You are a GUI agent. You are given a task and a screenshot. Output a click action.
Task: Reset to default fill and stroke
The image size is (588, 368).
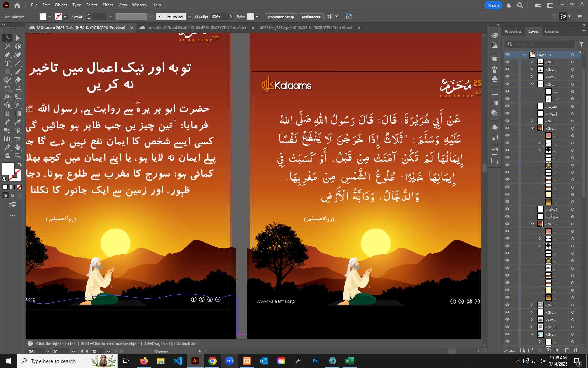4,179
